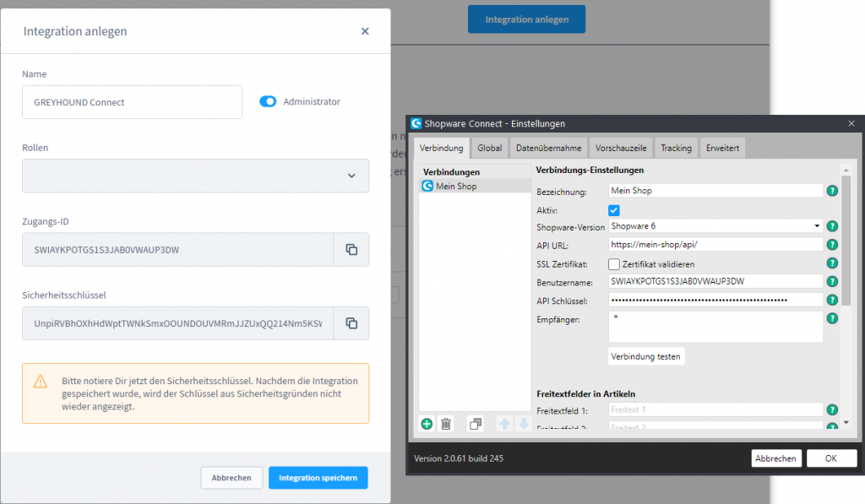
Task: Click background Integration anlegen blue button
Action: coord(526,19)
